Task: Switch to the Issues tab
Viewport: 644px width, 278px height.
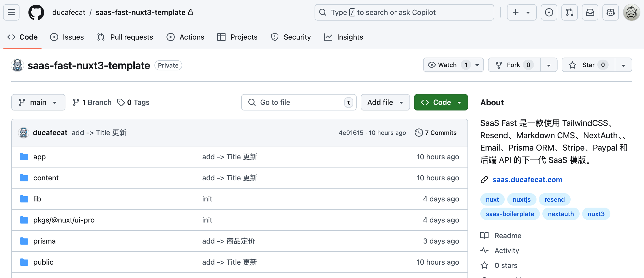Action: [x=67, y=37]
